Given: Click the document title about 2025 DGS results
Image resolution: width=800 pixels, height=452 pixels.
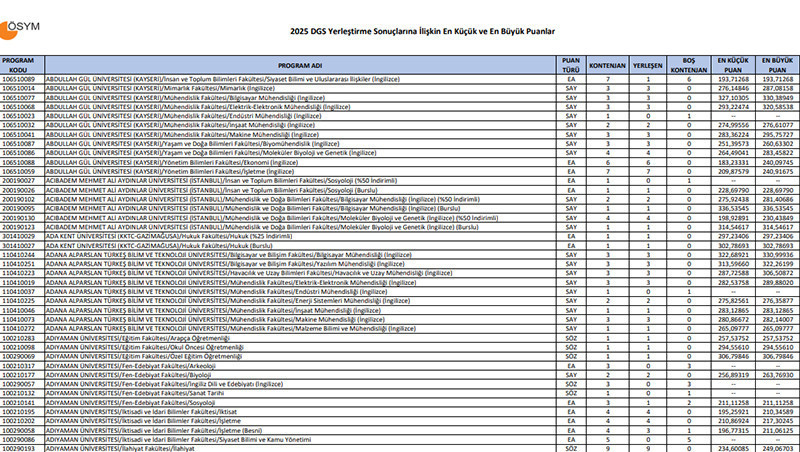Looking at the screenshot, I should click(400, 32).
